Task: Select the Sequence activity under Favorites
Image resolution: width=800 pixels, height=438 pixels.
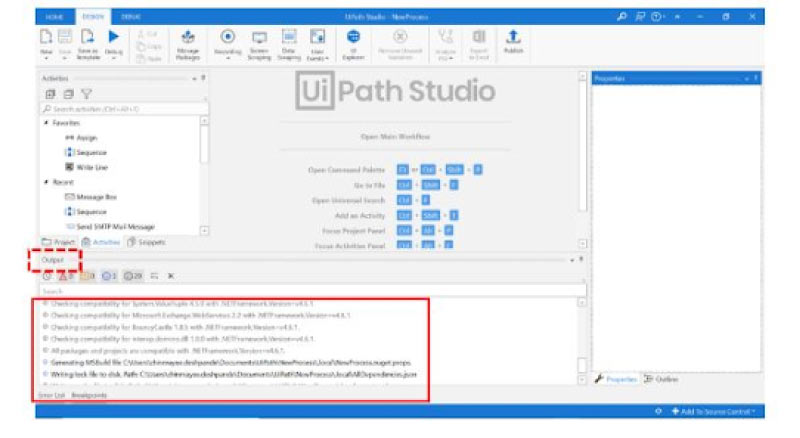Action: tap(86, 153)
